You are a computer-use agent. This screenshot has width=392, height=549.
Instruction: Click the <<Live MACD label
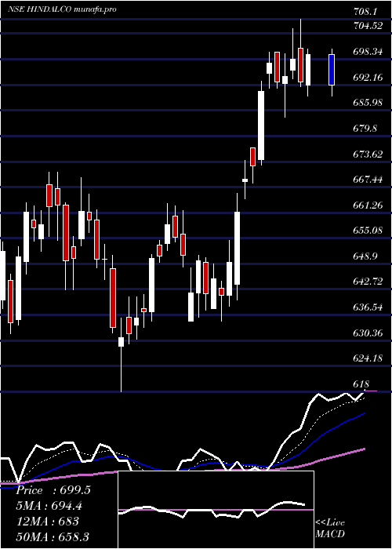pyautogui.click(x=330, y=529)
